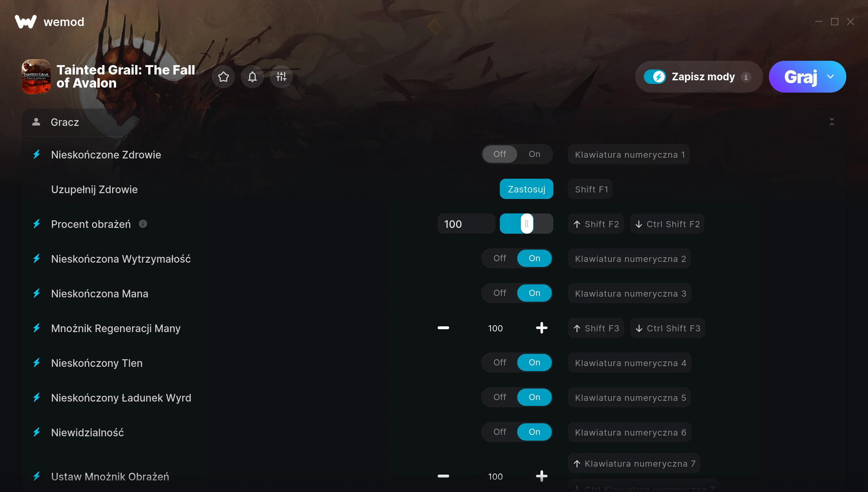Click the WeMod logo icon
The image size is (868, 492).
tap(26, 22)
